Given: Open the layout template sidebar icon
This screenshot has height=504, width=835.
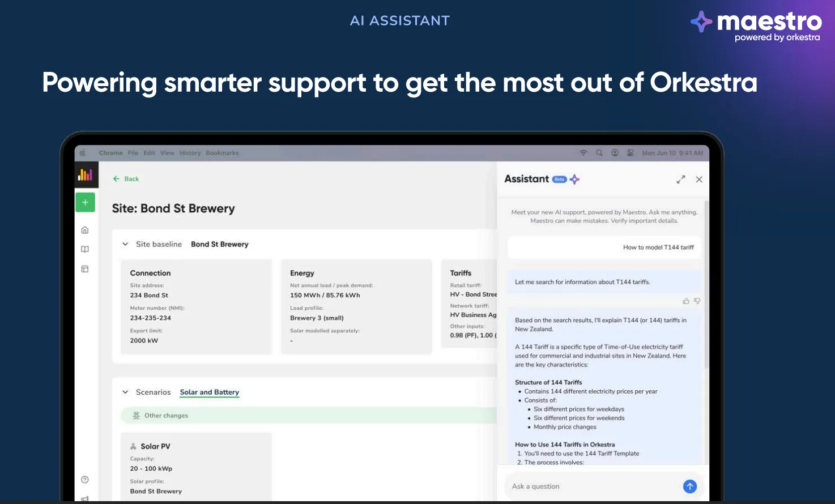Looking at the screenshot, I should pos(85,269).
